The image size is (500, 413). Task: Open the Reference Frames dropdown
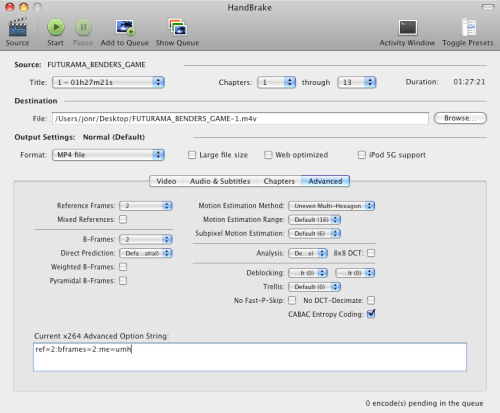[146, 206]
